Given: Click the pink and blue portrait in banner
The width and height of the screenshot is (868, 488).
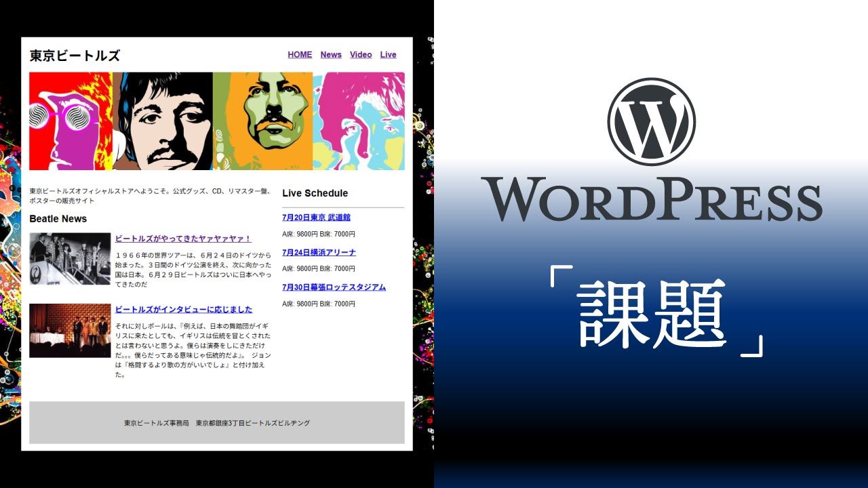Looking at the screenshot, I should (x=359, y=121).
